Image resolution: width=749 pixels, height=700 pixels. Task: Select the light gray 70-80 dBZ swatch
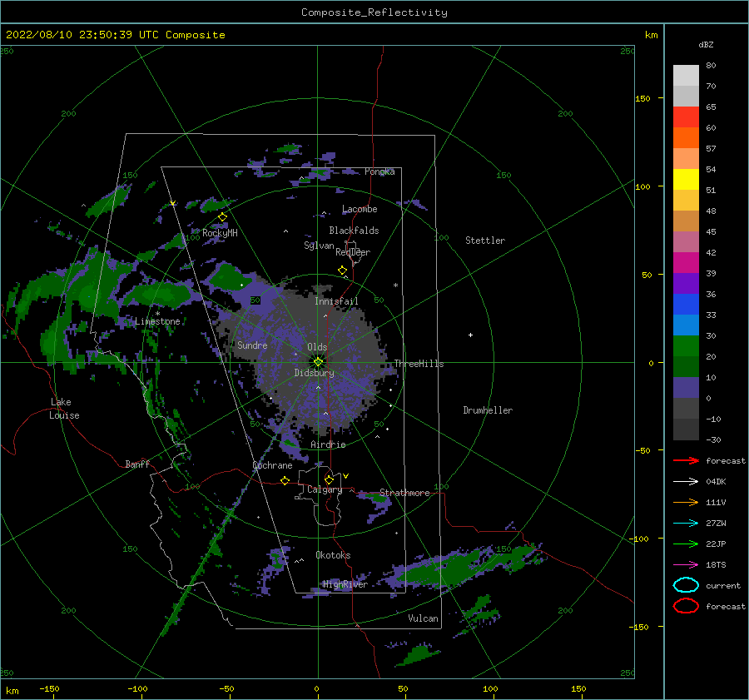(686, 76)
